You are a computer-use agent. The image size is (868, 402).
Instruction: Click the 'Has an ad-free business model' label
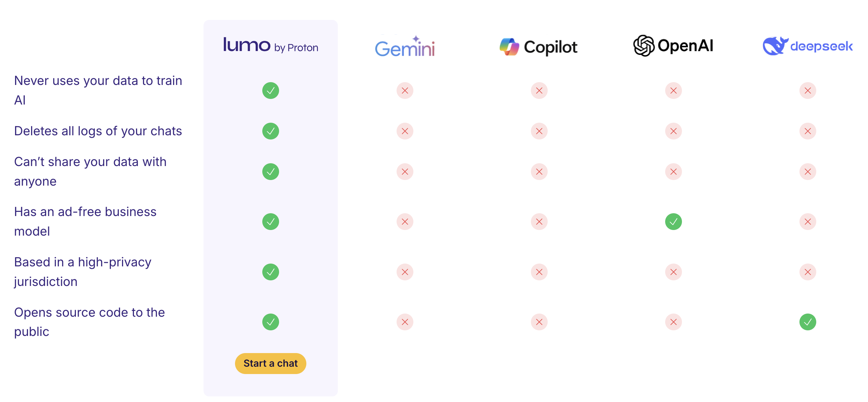pos(85,221)
